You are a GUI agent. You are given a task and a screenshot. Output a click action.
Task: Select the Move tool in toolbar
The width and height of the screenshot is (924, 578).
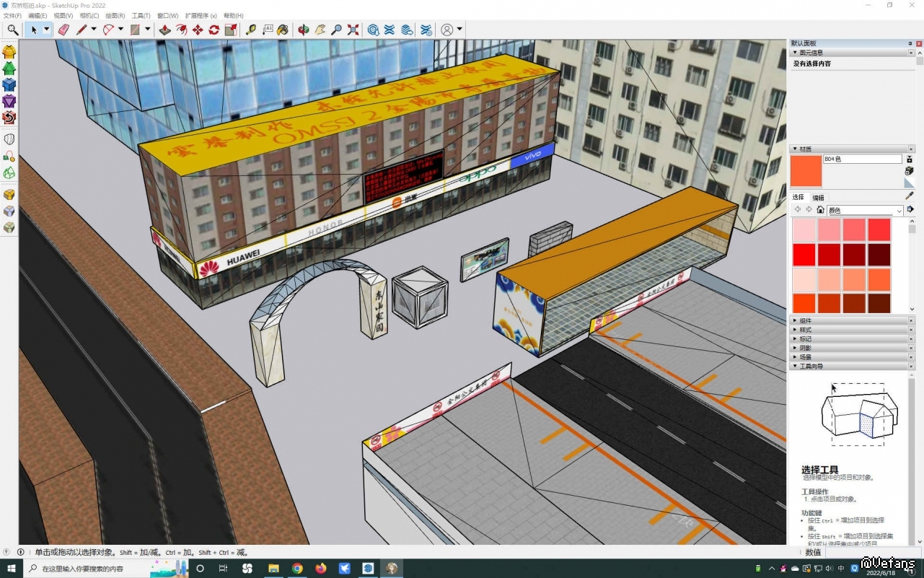click(x=198, y=30)
